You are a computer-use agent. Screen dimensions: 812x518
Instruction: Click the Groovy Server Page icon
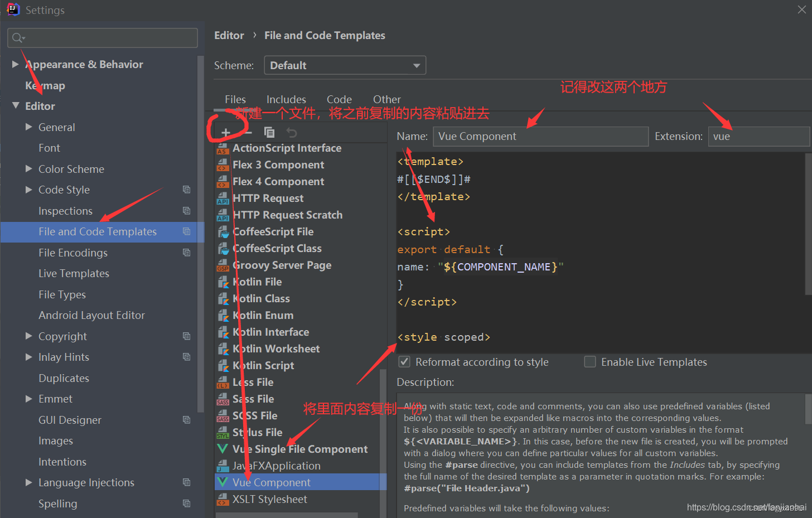[223, 265]
